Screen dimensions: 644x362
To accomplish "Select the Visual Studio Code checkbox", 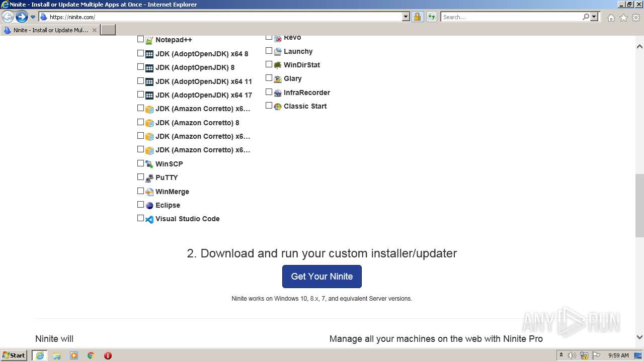I will point(141,218).
